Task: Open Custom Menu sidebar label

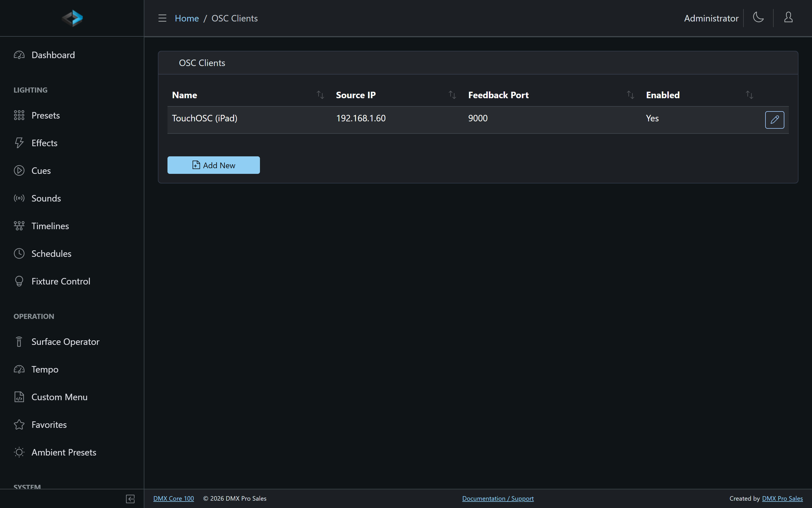Action: coord(59,397)
